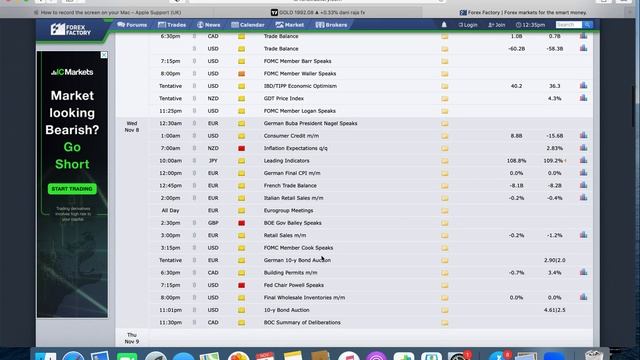
Task: Open the Trades menu
Action: coord(172,25)
